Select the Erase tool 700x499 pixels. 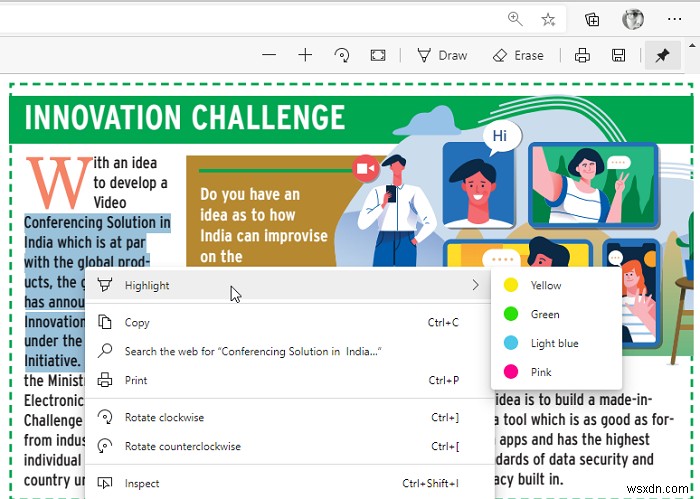(518, 55)
